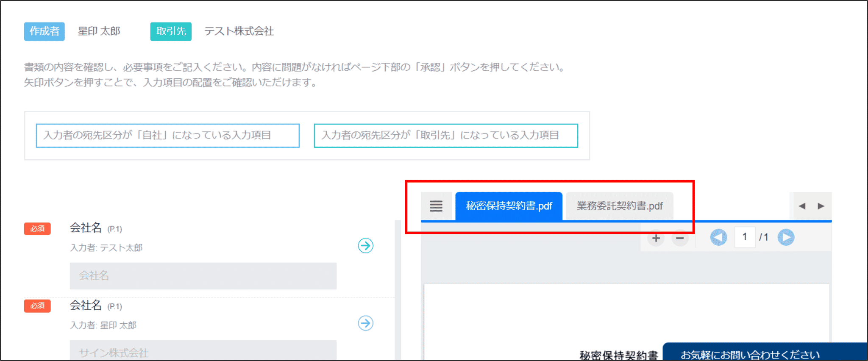
Task: Switch to the 業務委託契約書.pdf tab
Action: pos(619,206)
